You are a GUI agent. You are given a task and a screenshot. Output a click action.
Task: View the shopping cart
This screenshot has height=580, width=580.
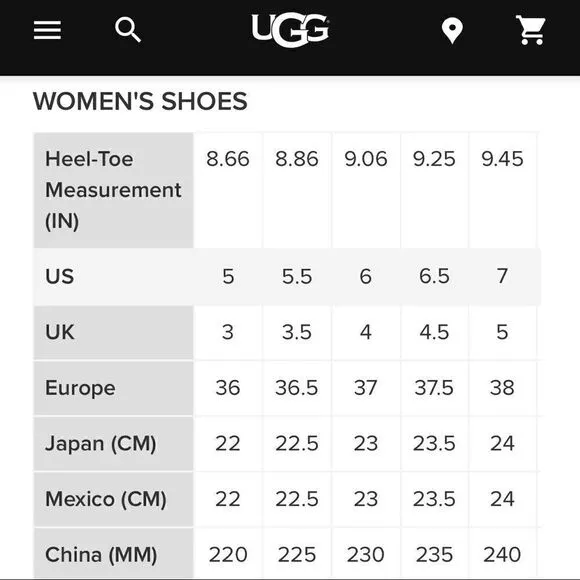(531, 30)
